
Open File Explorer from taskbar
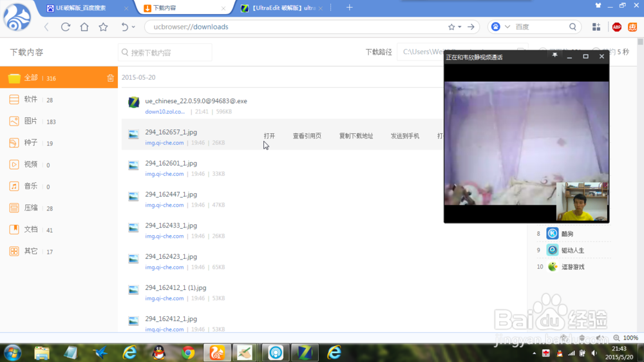click(41, 353)
